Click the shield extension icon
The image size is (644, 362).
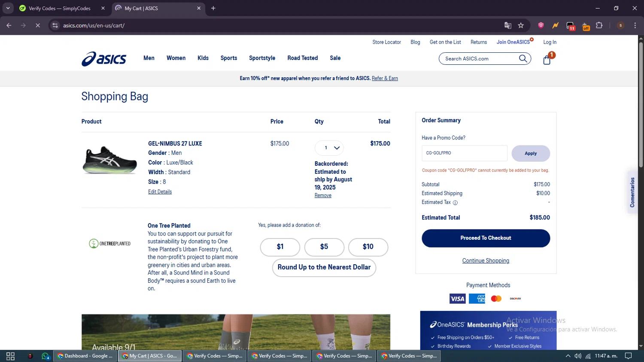[x=541, y=25]
